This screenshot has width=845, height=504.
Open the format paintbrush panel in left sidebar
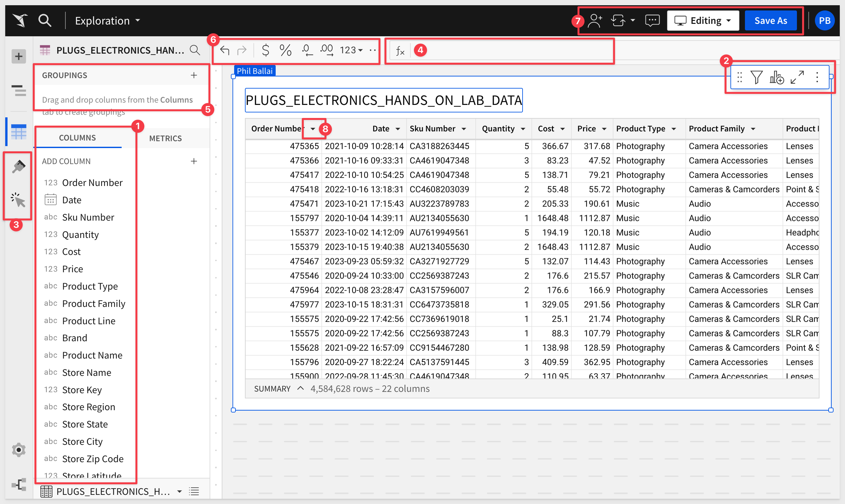(18, 166)
